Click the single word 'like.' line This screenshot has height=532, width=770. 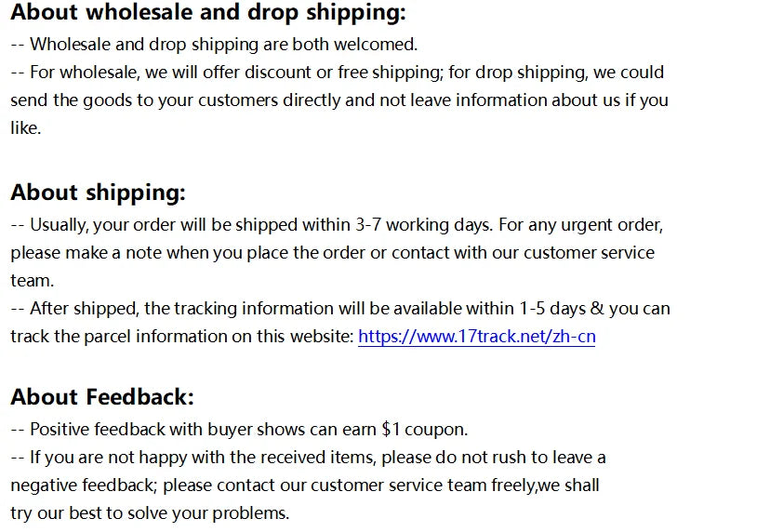tap(25, 128)
